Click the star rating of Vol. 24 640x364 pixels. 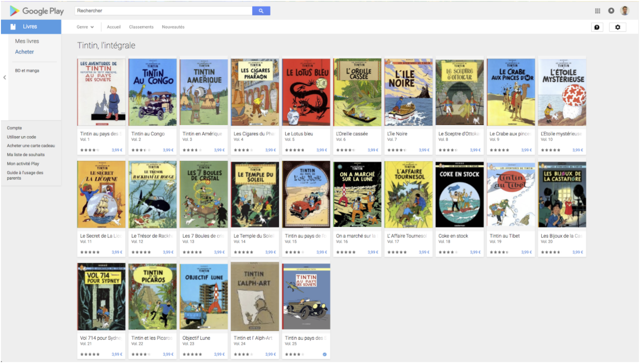pyautogui.click(x=243, y=354)
